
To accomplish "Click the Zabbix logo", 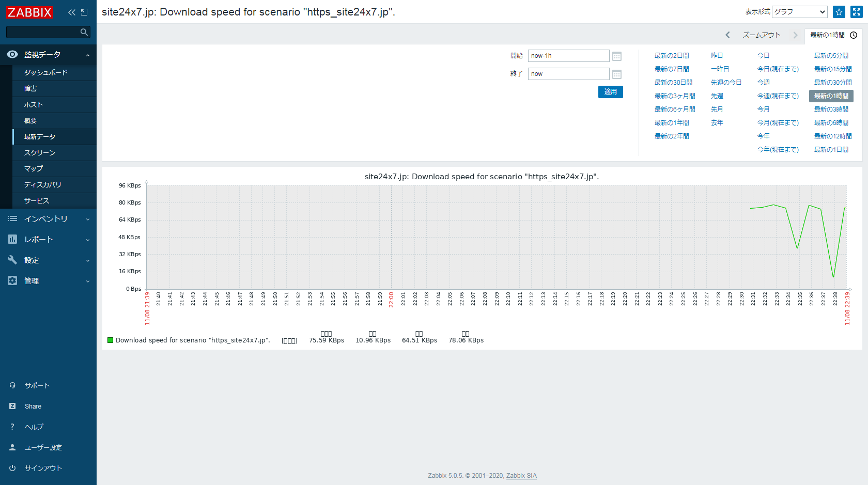I will point(29,12).
